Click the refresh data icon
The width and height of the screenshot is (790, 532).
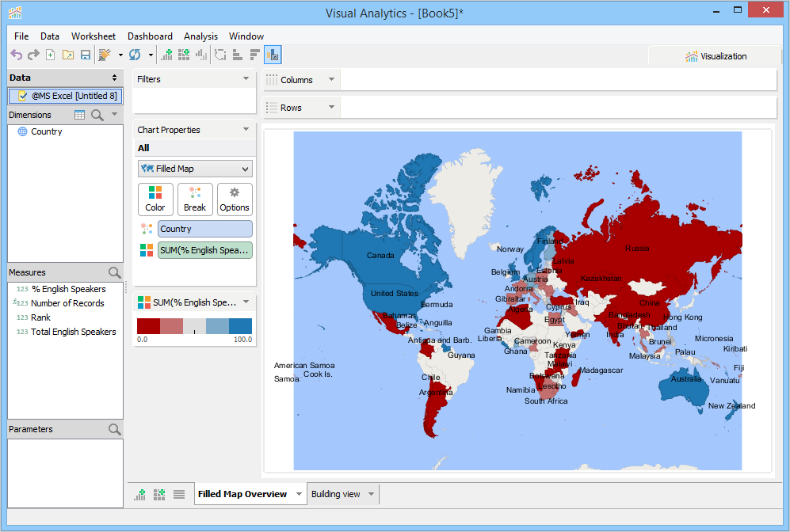coord(135,55)
